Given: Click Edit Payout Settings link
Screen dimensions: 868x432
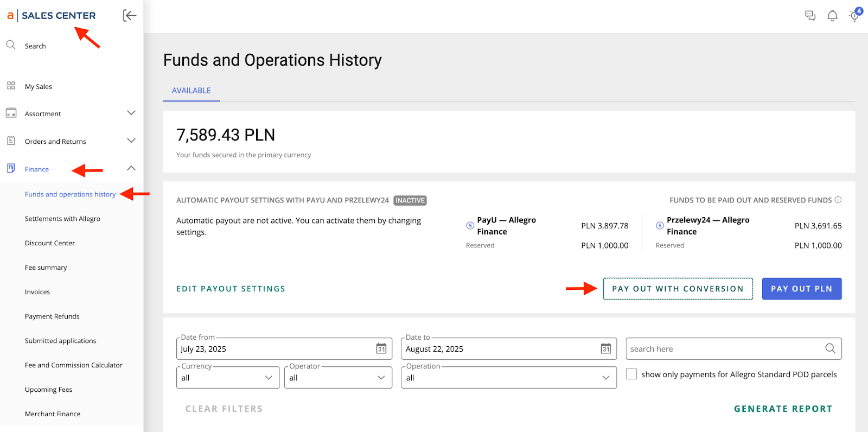Looking at the screenshot, I should (231, 289).
